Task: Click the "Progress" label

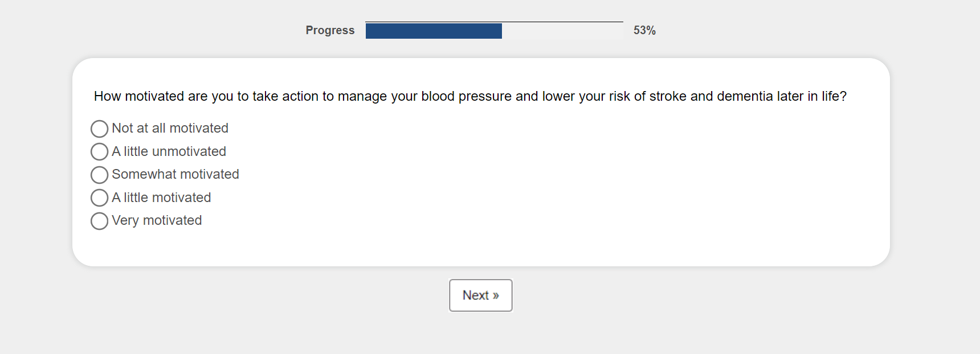Action: click(x=330, y=30)
